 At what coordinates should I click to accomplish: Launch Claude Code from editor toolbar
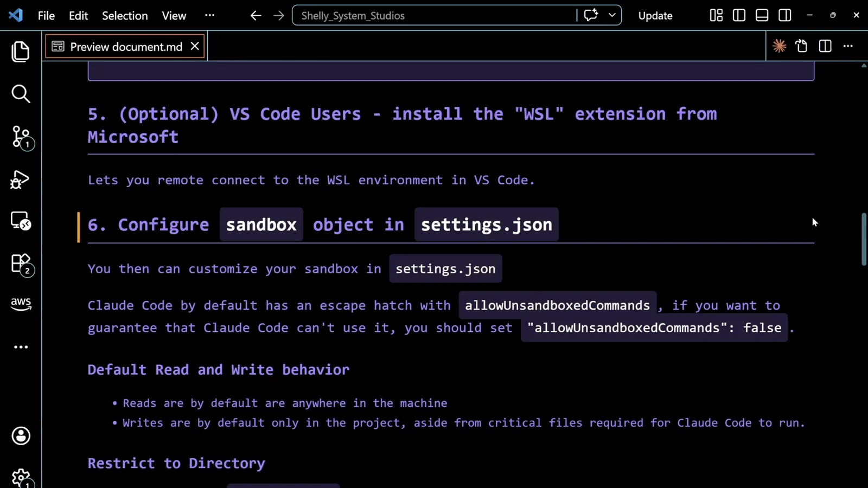click(x=780, y=46)
